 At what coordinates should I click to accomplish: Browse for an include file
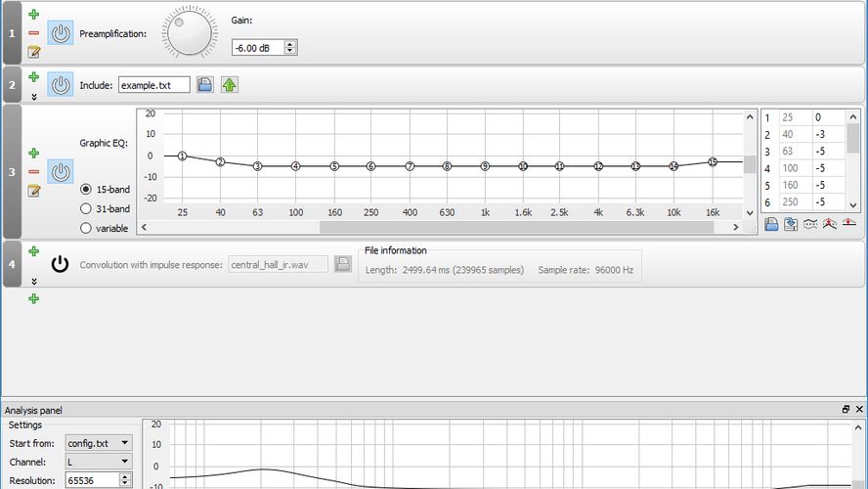pos(205,85)
